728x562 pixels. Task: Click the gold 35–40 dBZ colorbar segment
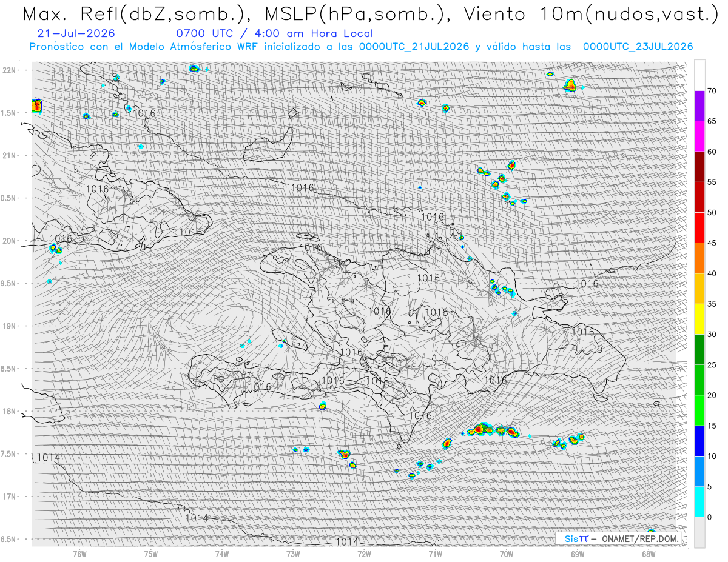(699, 289)
